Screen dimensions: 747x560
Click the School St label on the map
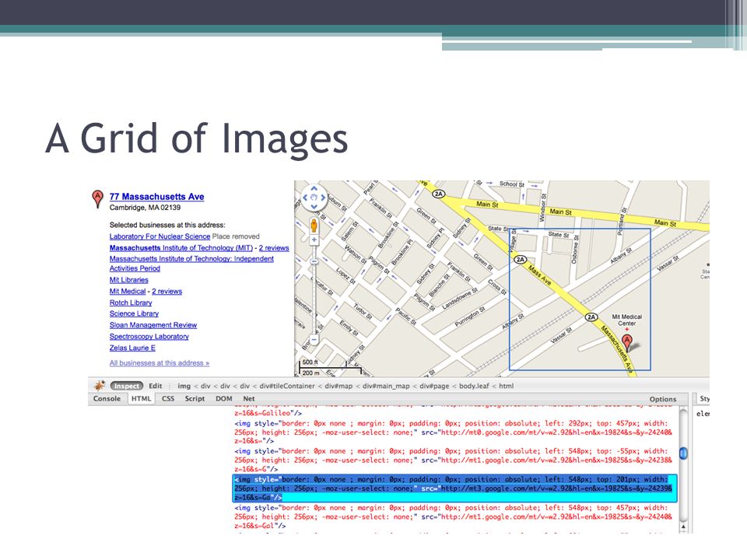(x=511, y=184)
